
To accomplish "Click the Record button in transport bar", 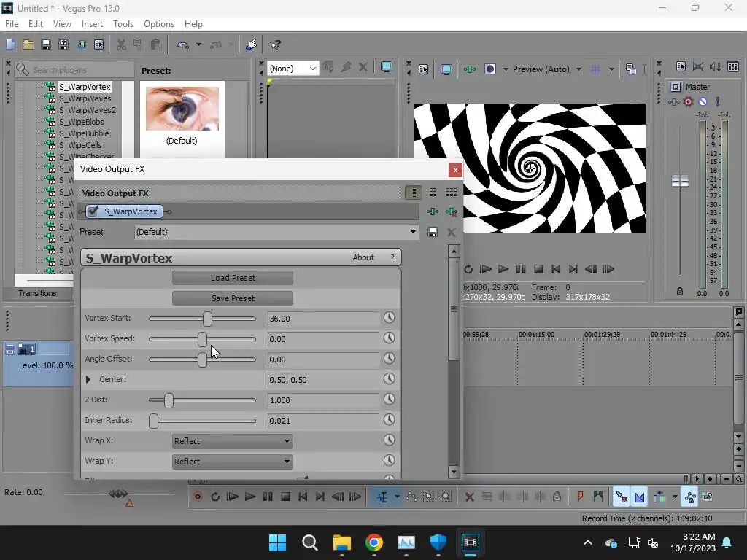I will (x=198, y=497).
